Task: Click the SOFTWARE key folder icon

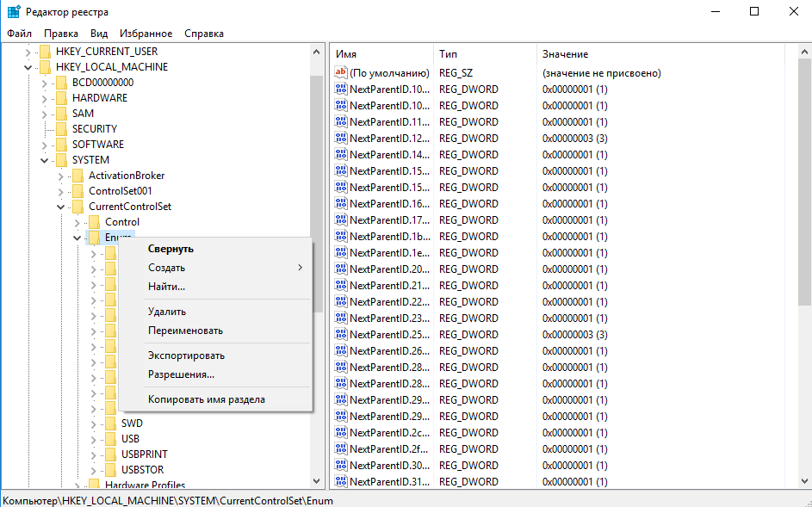Action: (x=61, y=145)
